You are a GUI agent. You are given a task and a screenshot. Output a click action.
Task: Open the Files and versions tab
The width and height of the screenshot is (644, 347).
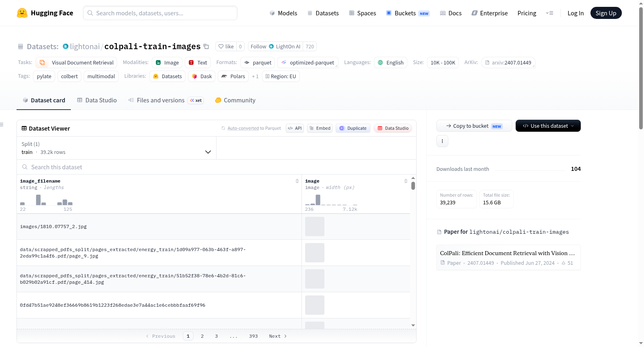(x=166, y=100)
